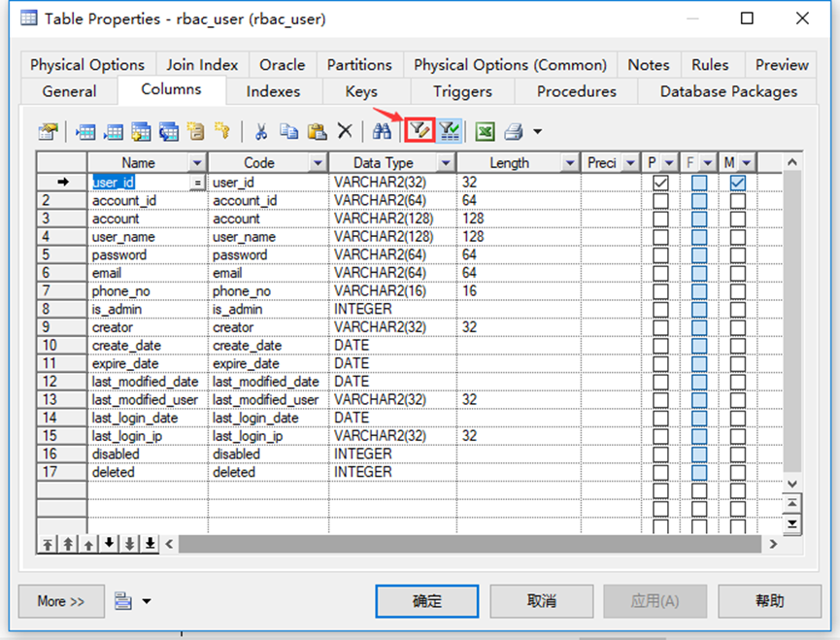This screenshot has height=640, width=840.
Task: Click the Customize Columns and Filter icon
Action: pos(420,131)
